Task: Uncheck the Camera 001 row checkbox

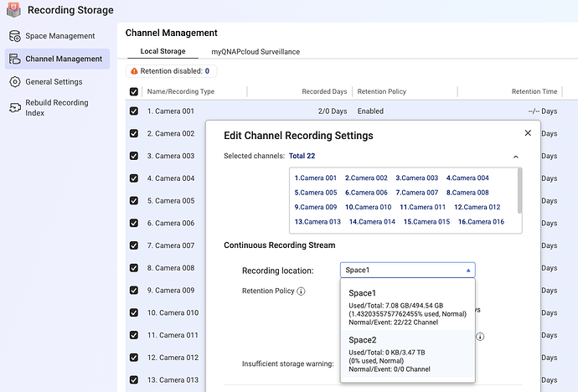Action: (x=134, y=111)
